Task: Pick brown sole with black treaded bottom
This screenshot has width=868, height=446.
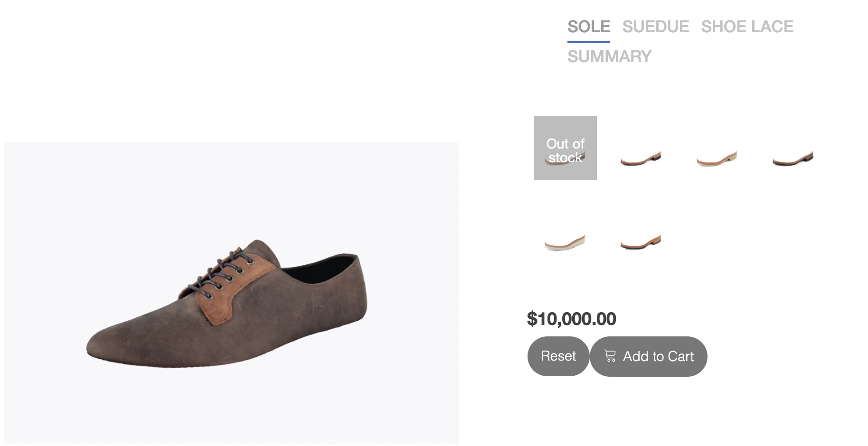Action: tap(641, 242)
